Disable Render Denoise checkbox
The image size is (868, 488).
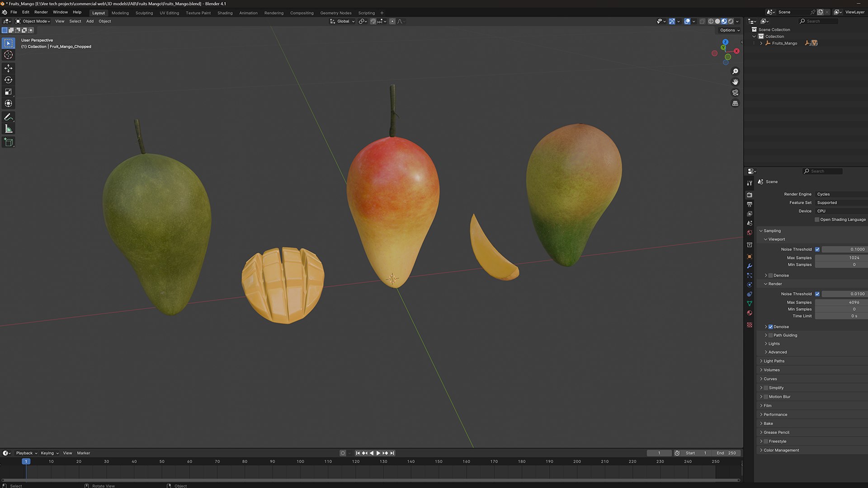(770, 327)
